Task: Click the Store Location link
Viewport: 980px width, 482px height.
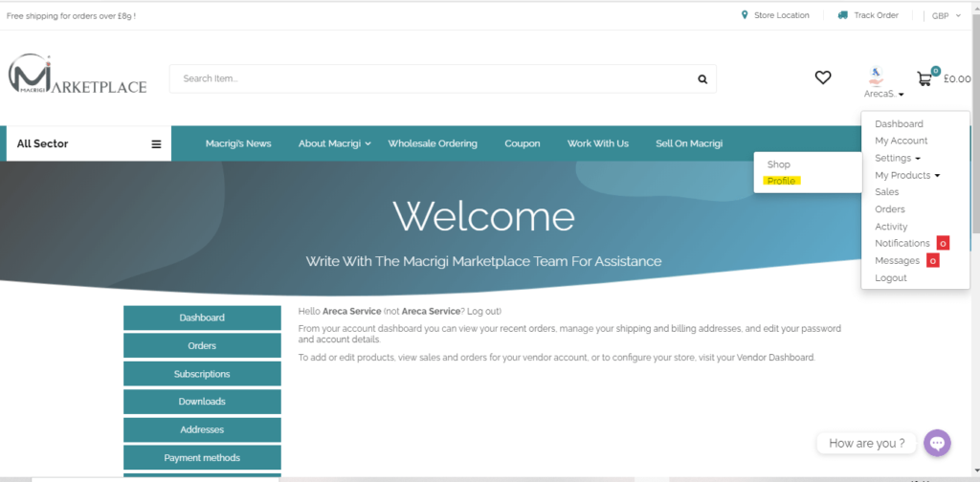Action: 781,15
